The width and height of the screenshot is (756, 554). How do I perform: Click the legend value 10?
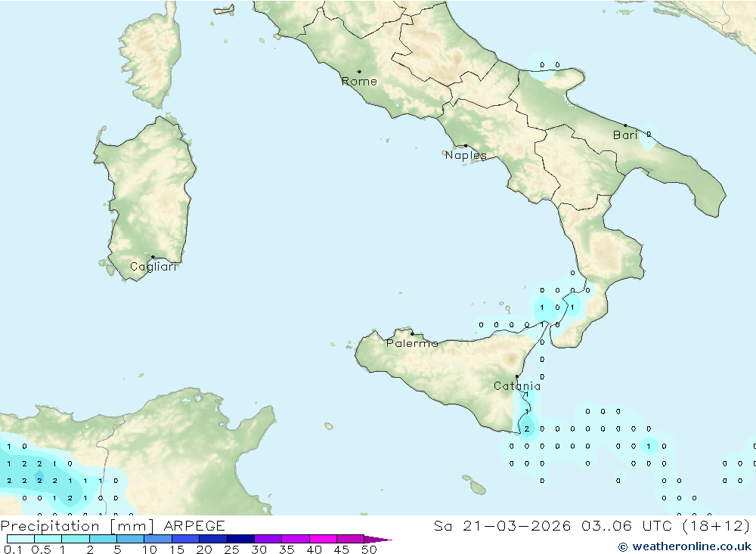click(x=150, y=549)
